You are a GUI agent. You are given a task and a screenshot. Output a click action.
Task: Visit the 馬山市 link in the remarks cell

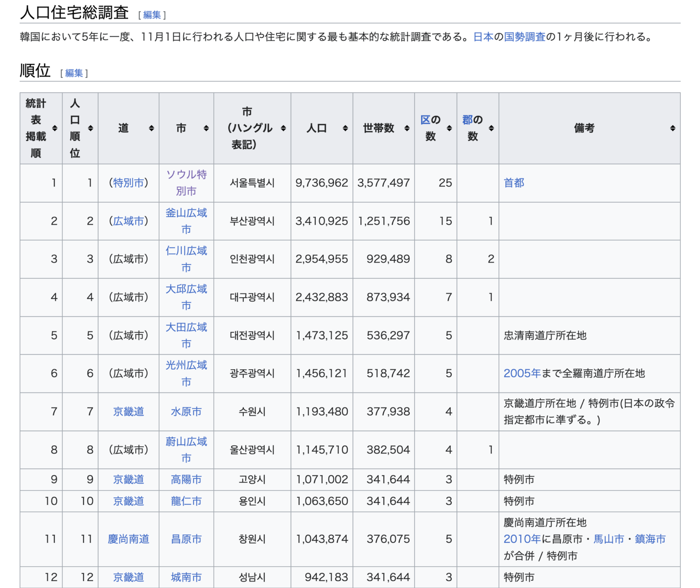609,539
